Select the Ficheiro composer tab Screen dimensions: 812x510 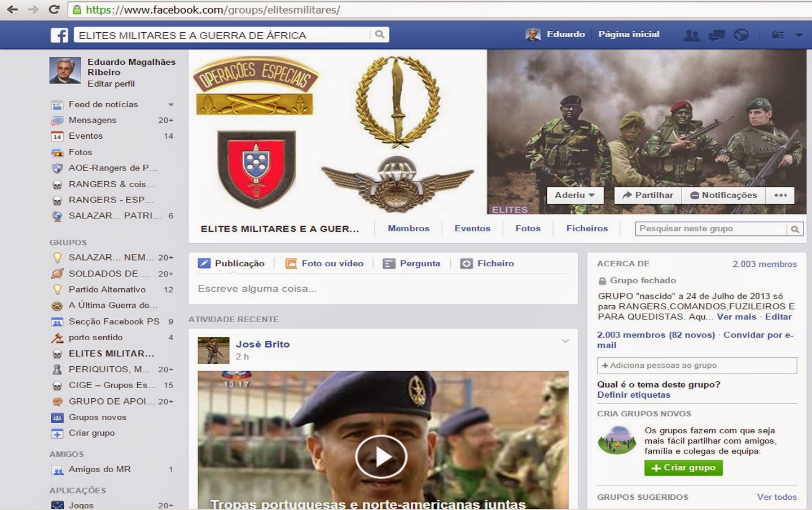(x=488, y=263)
